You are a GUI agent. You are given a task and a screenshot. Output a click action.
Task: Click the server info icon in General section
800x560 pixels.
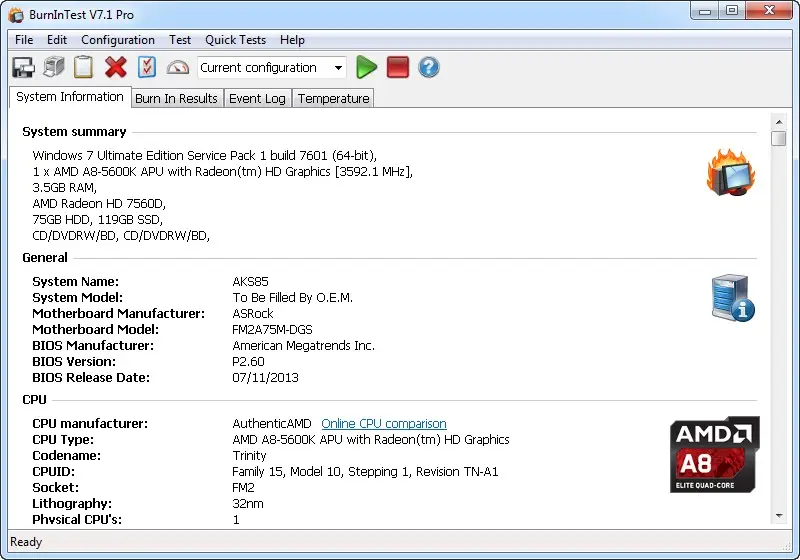(x=733, y=298)
